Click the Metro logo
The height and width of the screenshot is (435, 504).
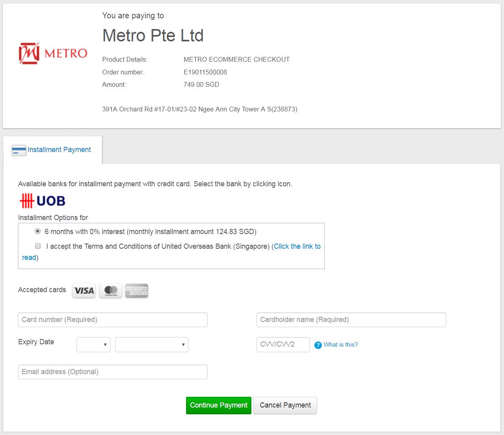(53, 53)
